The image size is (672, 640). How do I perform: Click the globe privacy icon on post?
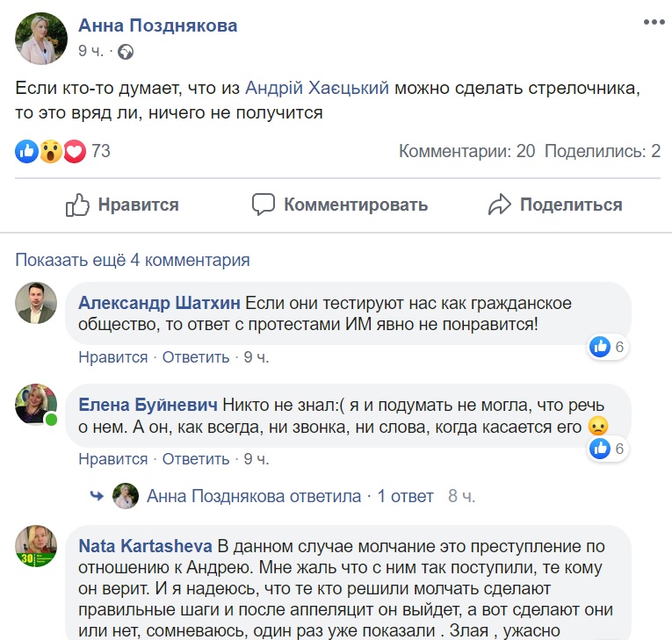tap(125, 52)
